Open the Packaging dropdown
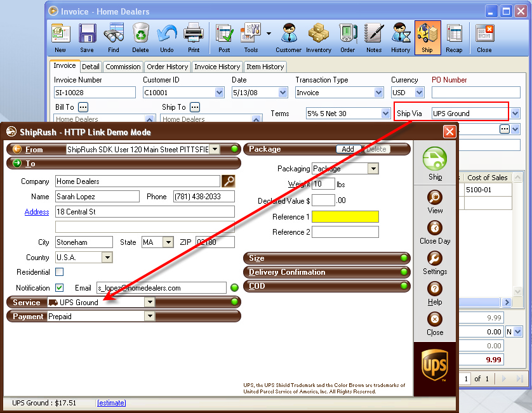532x413 pixels. point(373,168)
